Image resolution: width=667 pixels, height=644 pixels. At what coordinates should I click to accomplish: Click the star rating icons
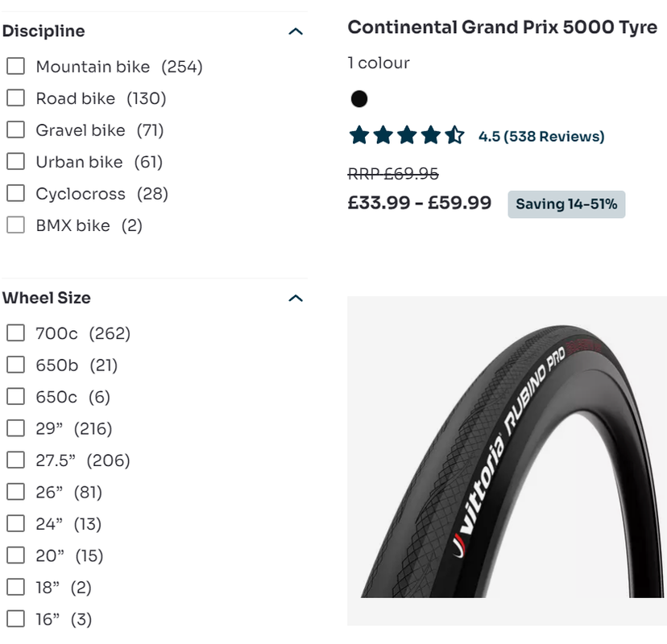pyautogui.click(x=406, y=136)
